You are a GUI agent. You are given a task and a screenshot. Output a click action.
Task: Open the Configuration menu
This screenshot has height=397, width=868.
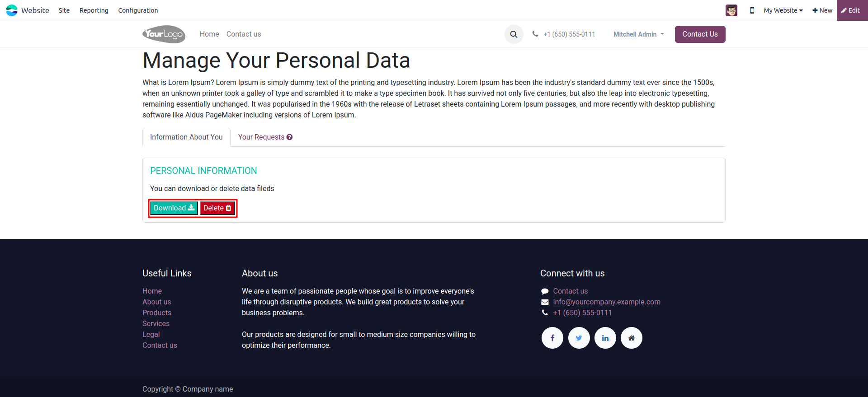click(138, 10)
